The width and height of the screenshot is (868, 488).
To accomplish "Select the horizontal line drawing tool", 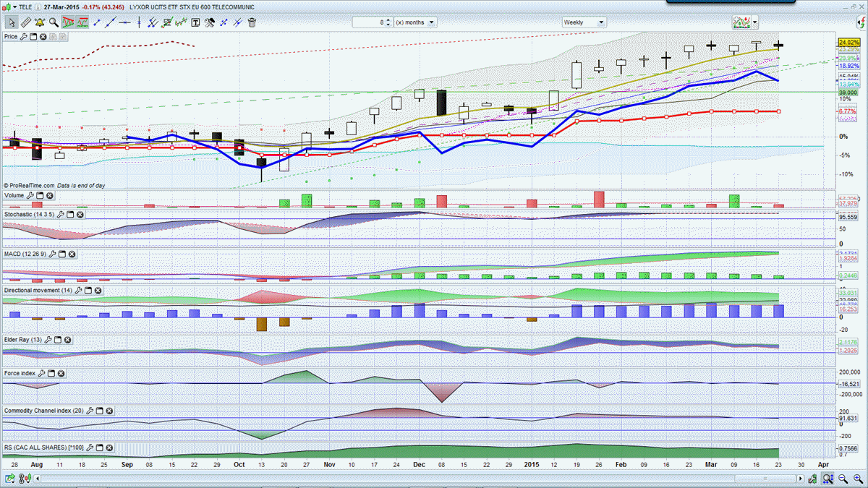I will pos(124,22).
